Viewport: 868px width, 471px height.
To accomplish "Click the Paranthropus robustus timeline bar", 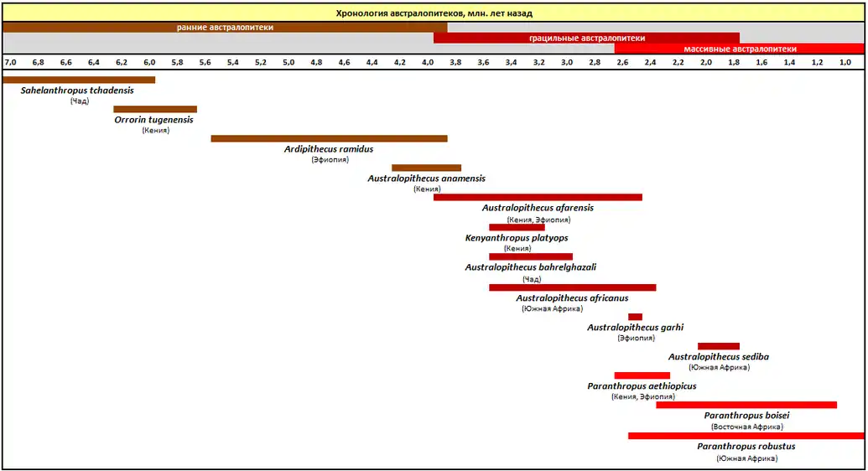I will 746,436.
